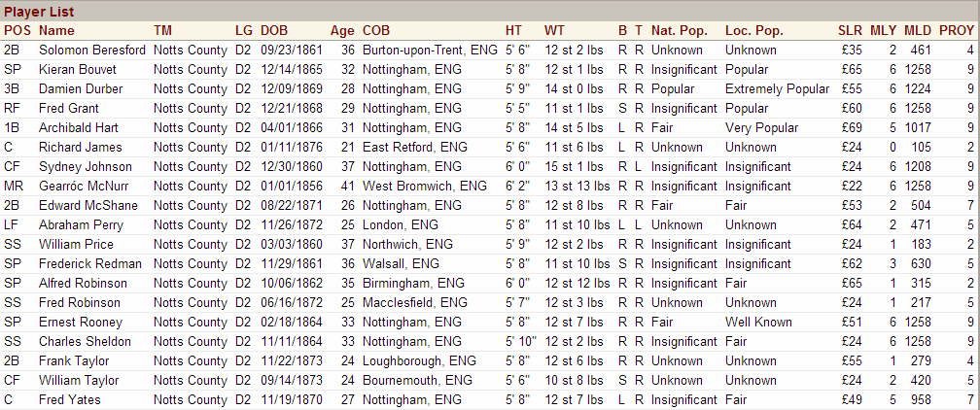Click date of birth 09/23/1861
The width and height of the screenshot is (980, 410).
click(292, 50)
